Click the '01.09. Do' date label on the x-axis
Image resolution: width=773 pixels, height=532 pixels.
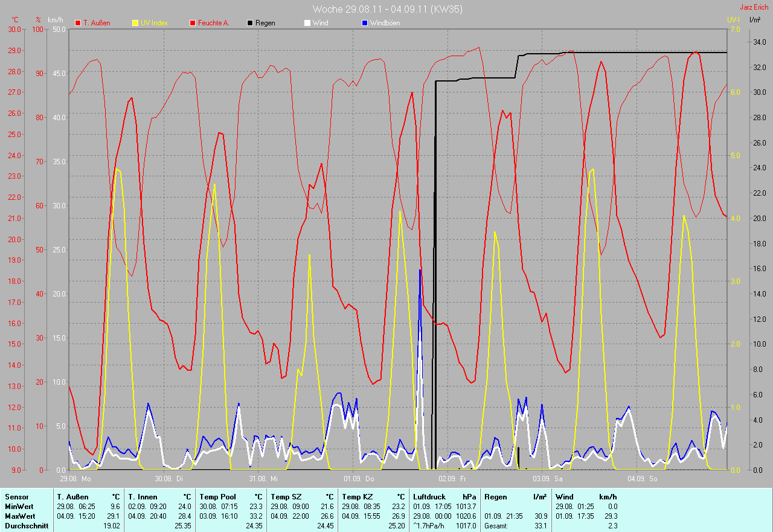(359, 479)
